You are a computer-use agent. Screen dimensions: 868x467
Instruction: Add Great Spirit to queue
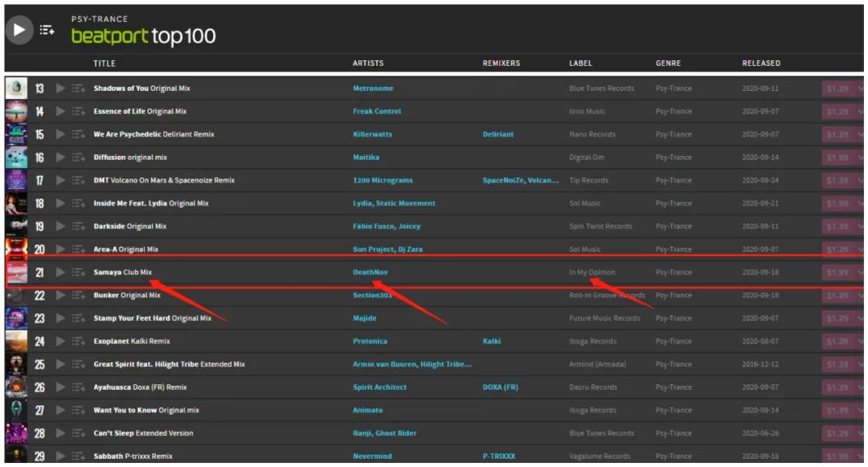point(78,364)
